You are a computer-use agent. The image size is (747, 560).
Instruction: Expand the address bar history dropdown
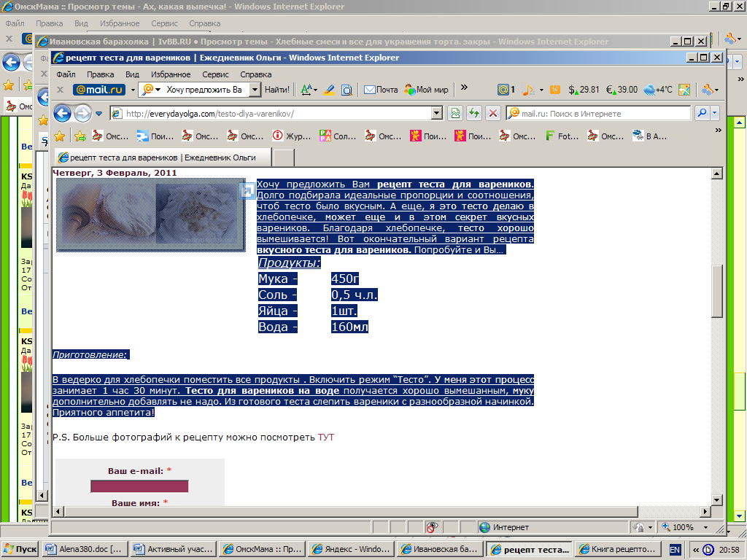[x=437, y=113]
